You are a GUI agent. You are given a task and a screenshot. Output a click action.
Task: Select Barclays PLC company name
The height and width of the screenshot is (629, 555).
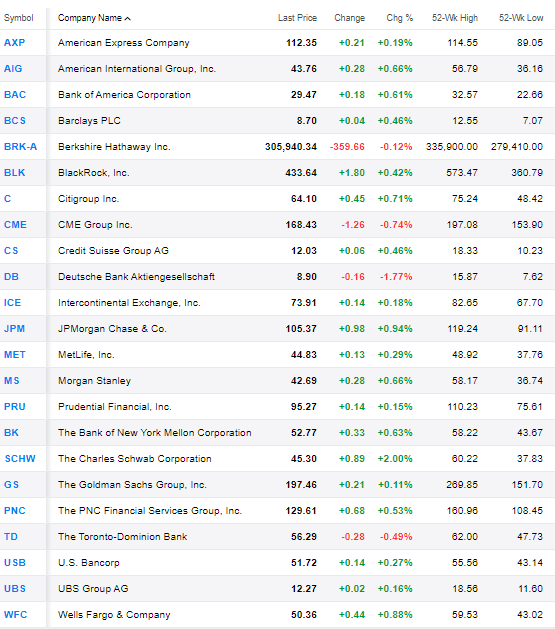click(x=89, y=121)
